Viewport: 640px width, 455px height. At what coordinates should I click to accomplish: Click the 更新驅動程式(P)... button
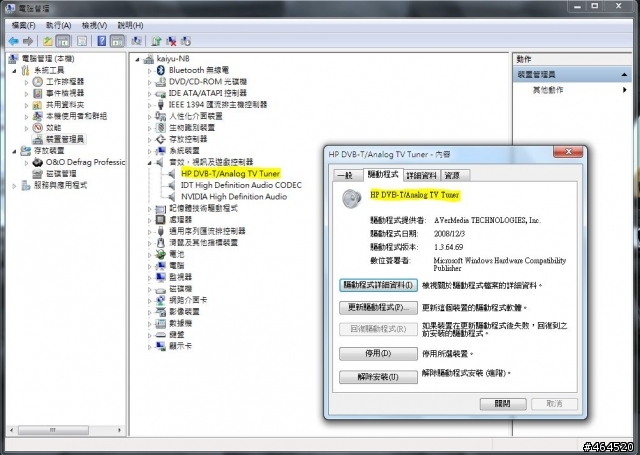point(378,307)
